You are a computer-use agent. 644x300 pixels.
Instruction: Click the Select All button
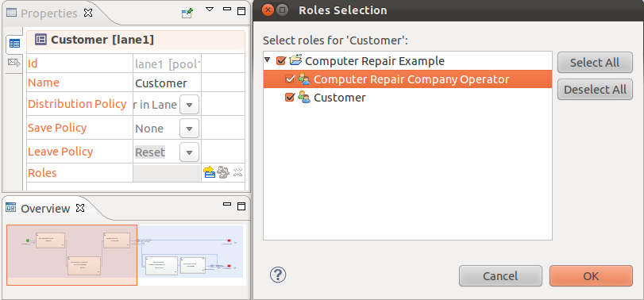tap(595, 63)
